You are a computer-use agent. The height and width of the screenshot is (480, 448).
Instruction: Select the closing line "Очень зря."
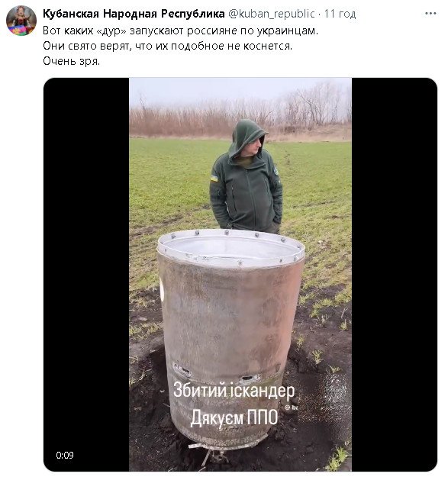click(x=71, y=61)
